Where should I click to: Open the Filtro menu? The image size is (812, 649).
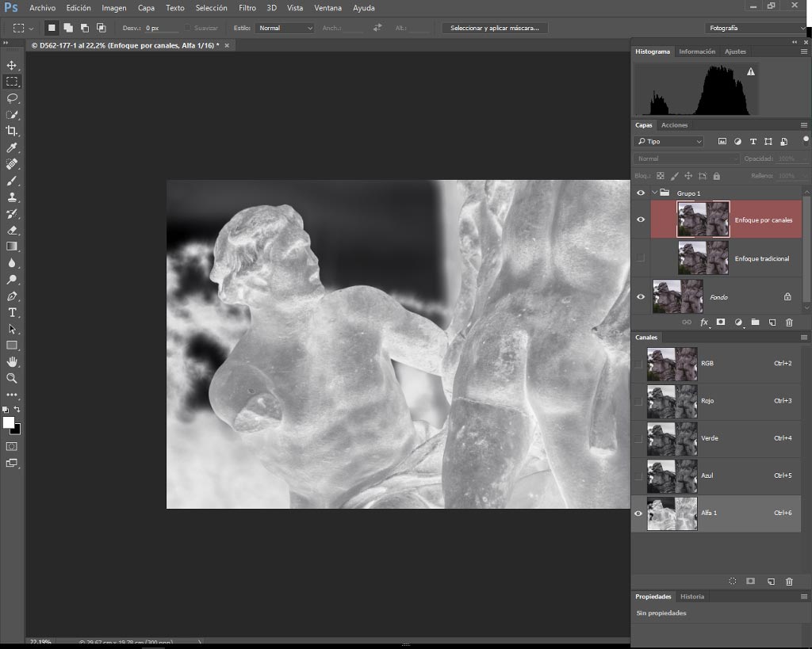tap(247, 8)
